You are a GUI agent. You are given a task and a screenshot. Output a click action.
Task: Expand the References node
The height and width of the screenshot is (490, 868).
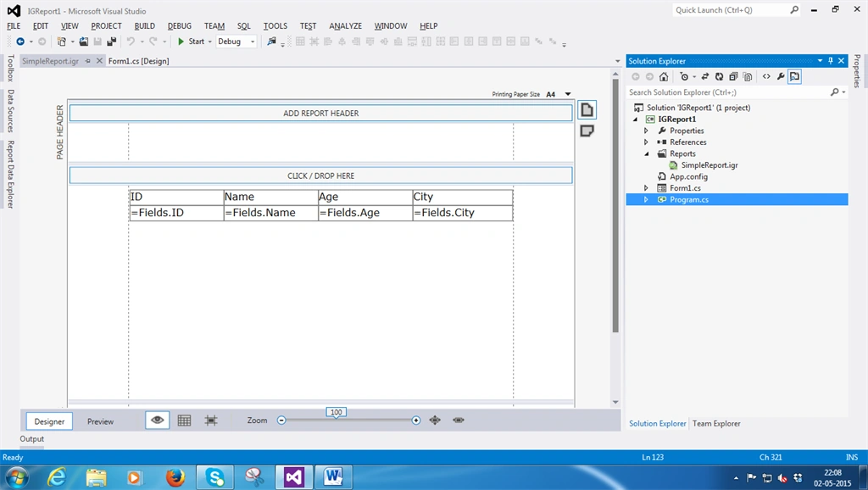(x=646, y=142)
